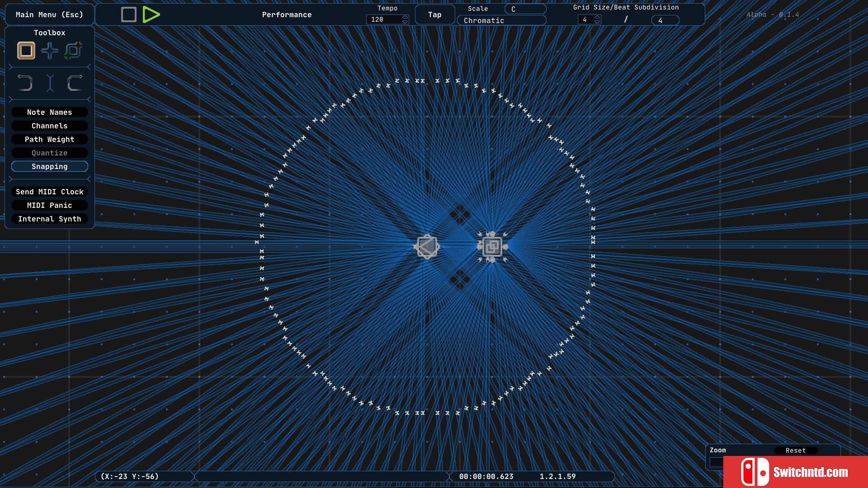Click the elapsed time 00:00:00.623
Screen dimensions: 868x488
coord(486,476)
